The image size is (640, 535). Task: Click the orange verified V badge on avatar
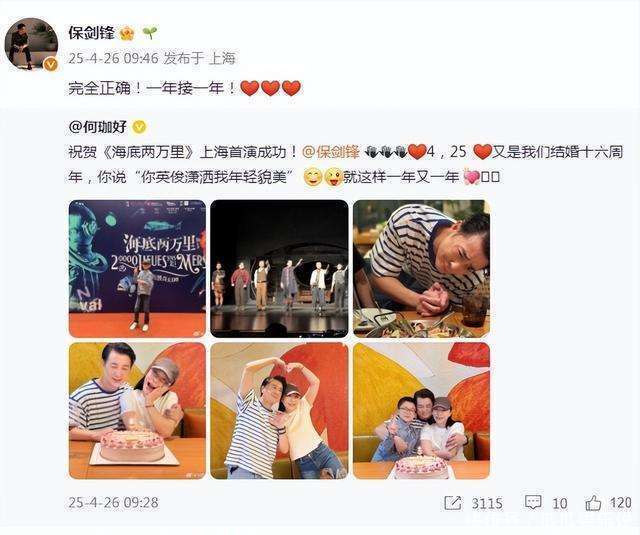coord(51,64)
